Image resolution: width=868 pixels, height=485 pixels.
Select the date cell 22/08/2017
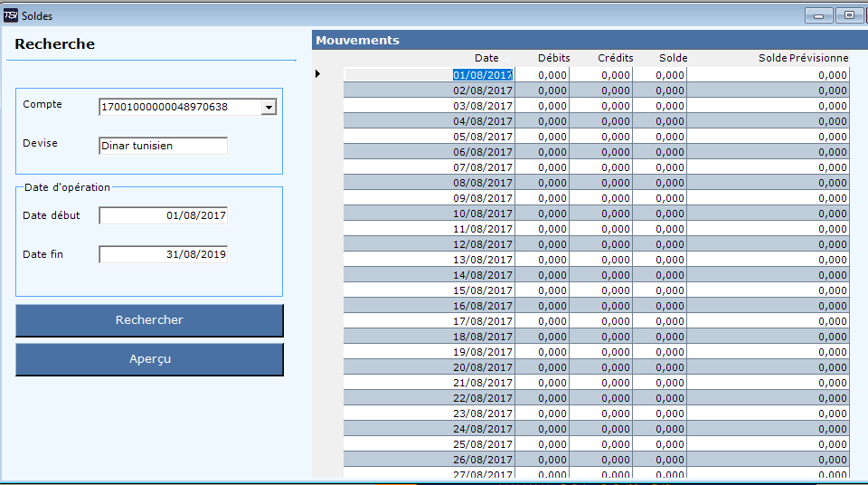429,398
